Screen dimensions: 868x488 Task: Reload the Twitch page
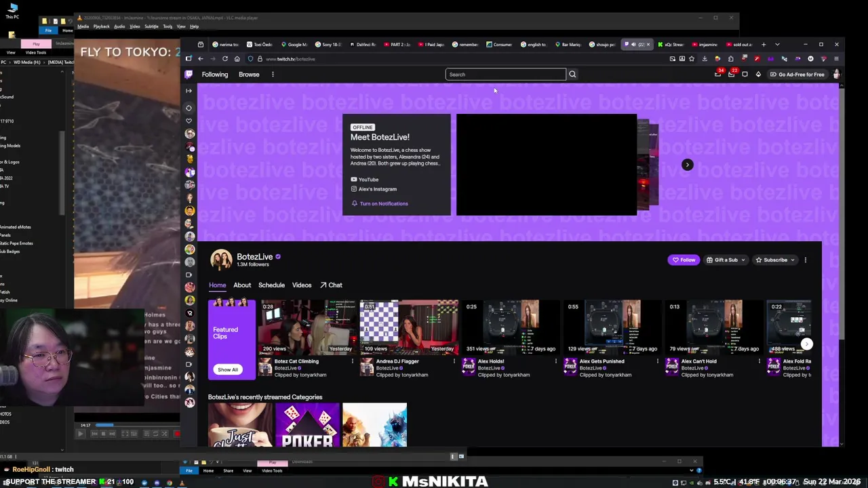pos(225,59)
